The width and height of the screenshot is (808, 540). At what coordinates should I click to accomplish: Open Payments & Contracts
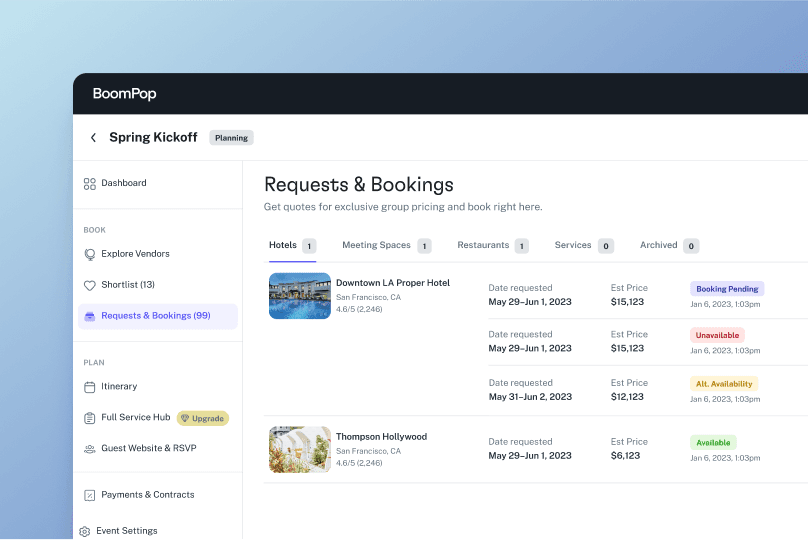(147, 494)
